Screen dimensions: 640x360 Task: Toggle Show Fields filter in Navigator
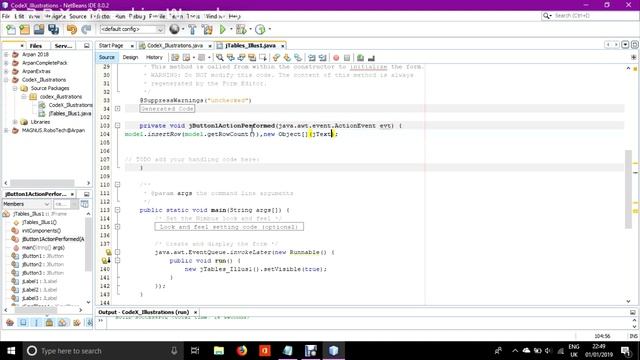(x=23, y=323)
